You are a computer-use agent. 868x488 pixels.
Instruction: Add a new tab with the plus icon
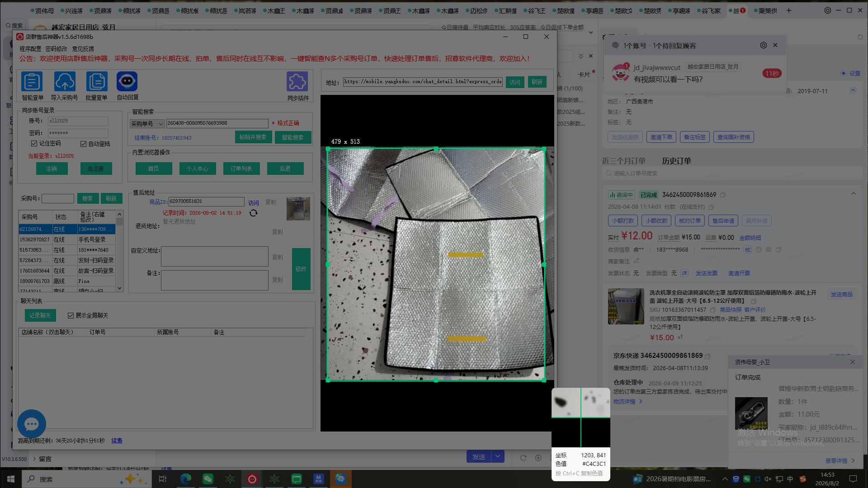tap(789, 10)
